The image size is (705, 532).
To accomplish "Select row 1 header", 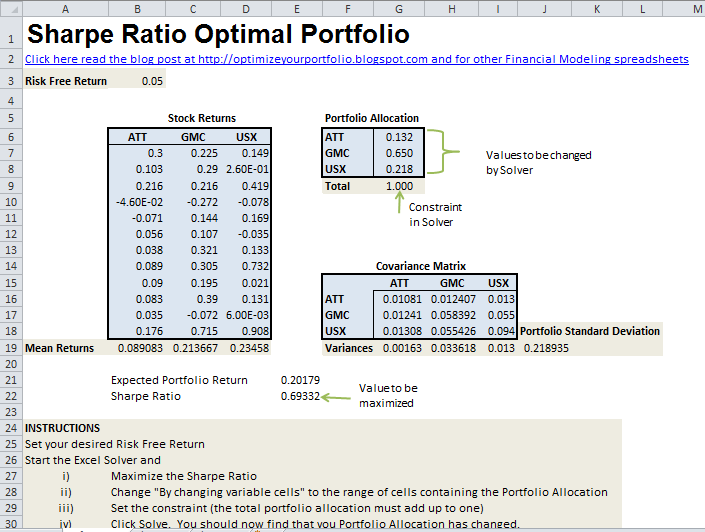I will pos(11,34).
